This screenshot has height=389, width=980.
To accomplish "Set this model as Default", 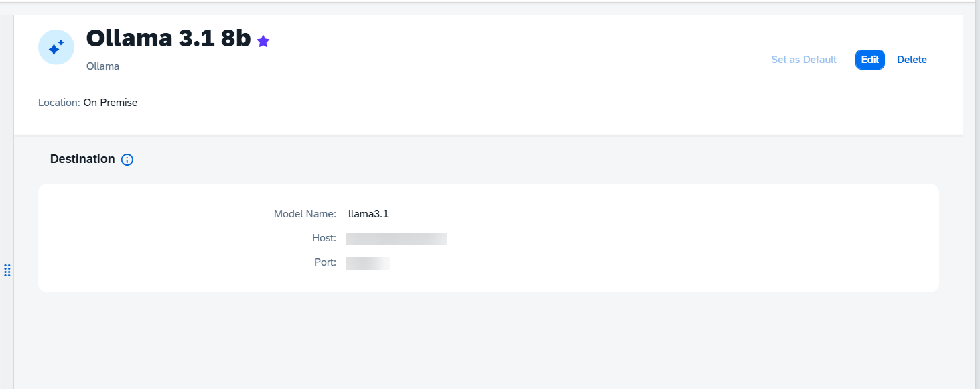I will point(804,60).
